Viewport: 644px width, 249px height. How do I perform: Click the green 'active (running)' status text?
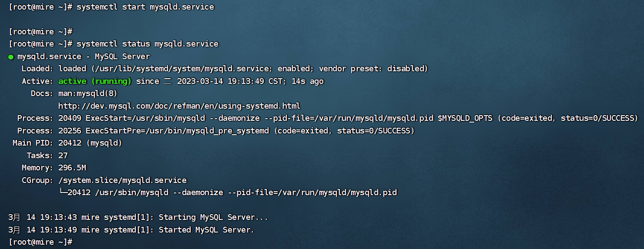95,81
